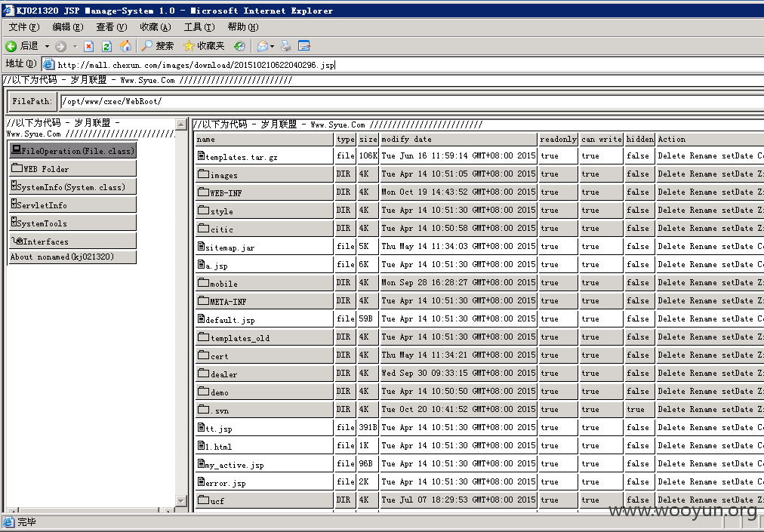Open the images folder icon

coord(203,174)
